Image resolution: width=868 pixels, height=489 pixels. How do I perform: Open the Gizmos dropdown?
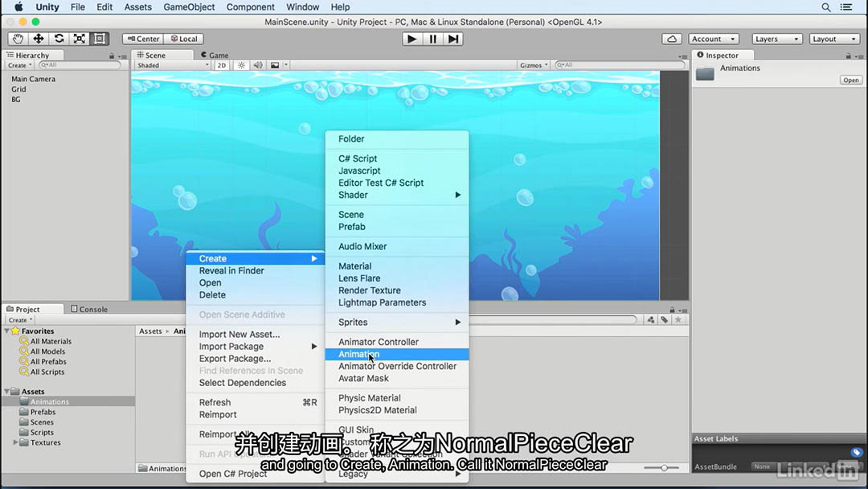coord(534,65)
